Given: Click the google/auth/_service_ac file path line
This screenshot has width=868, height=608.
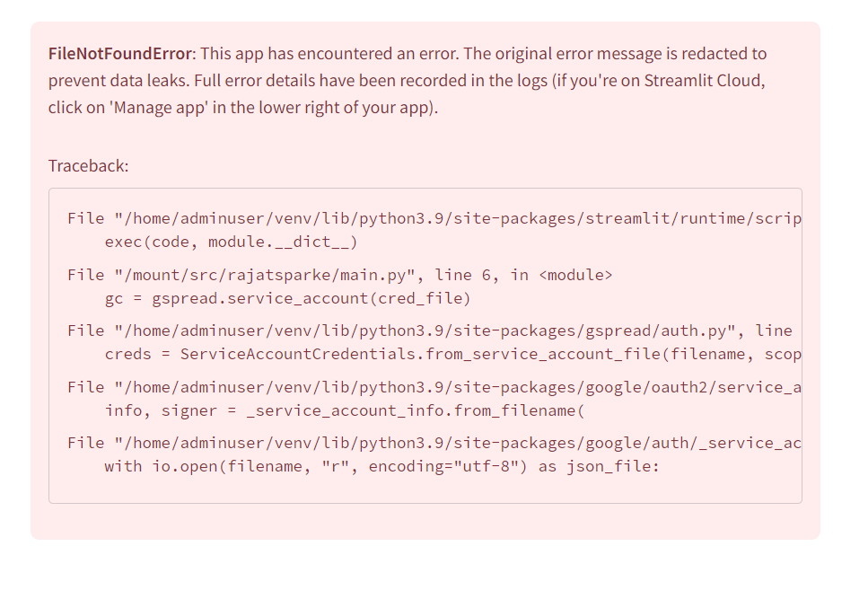Looking at the screenshot, I should [434, 443].
